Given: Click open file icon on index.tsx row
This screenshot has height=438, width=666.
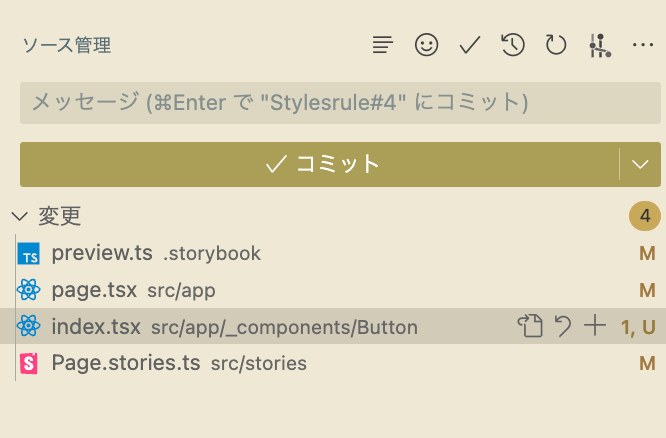Looking at the screenshot, I should (530, 326).
